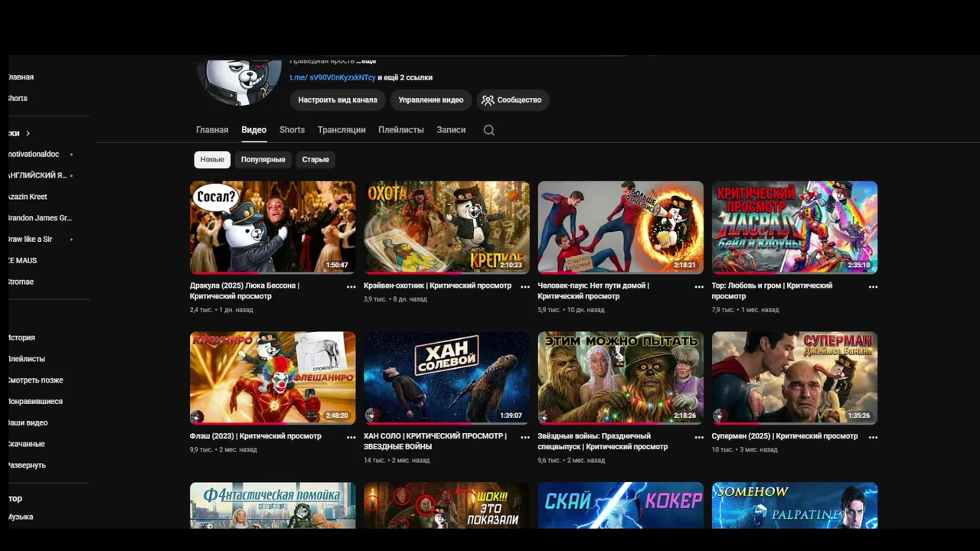Switch to the Записи channel tab
The width and height of the screenshot is (980, 551).
[451, 130]
